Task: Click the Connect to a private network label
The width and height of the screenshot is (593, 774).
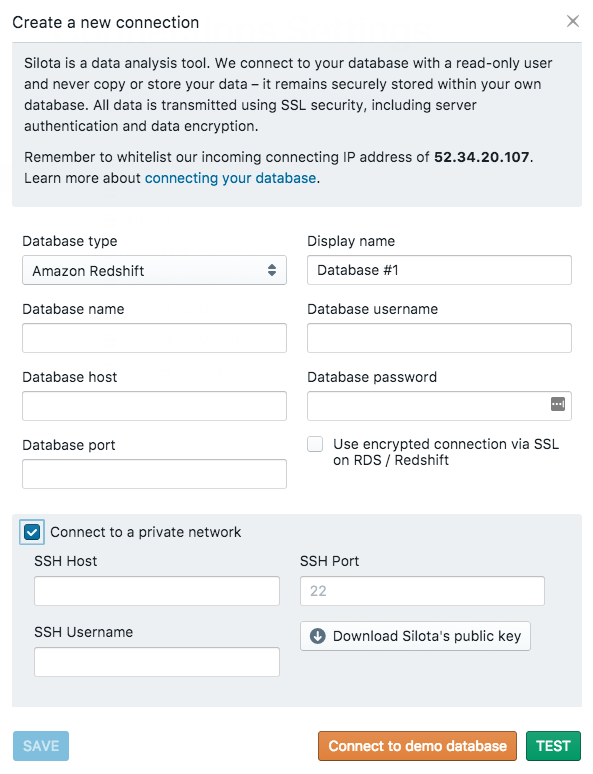Action: pos(146,532)
